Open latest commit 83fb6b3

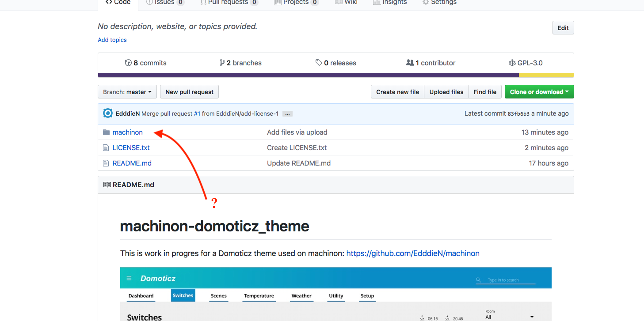pyautogui.click(x=518, y=114)
